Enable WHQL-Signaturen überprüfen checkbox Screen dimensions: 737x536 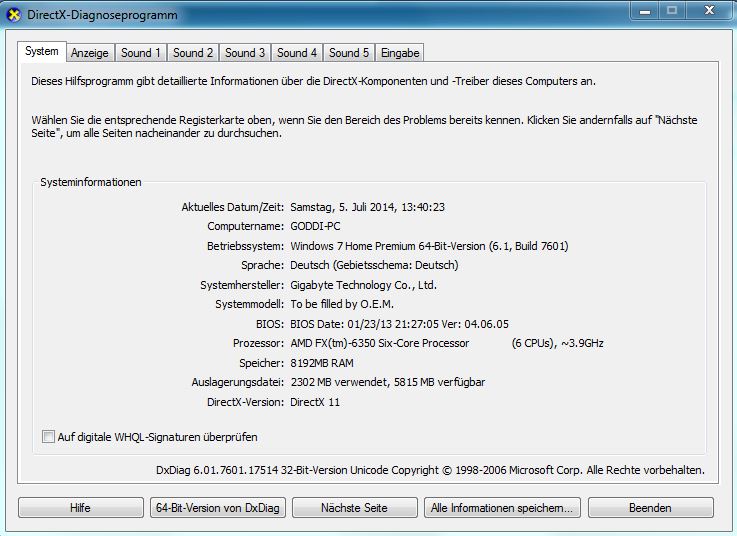[48, 437]
